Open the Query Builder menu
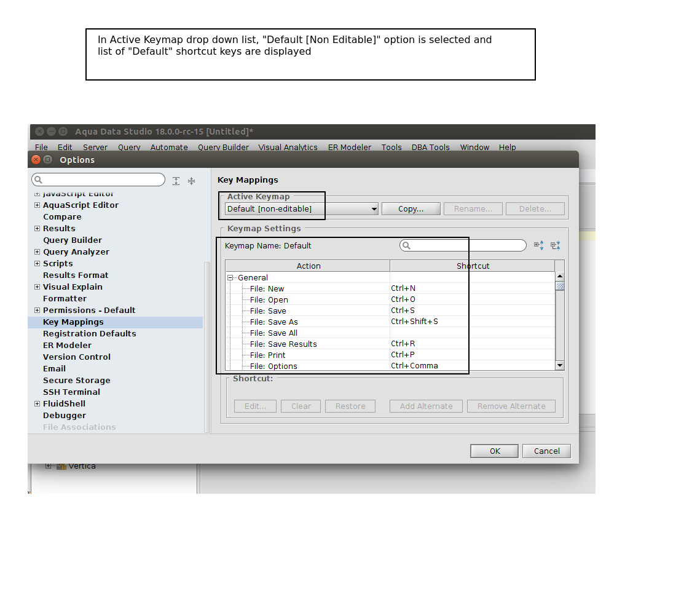This screenshot has width=700, height=610. [223, 147]
